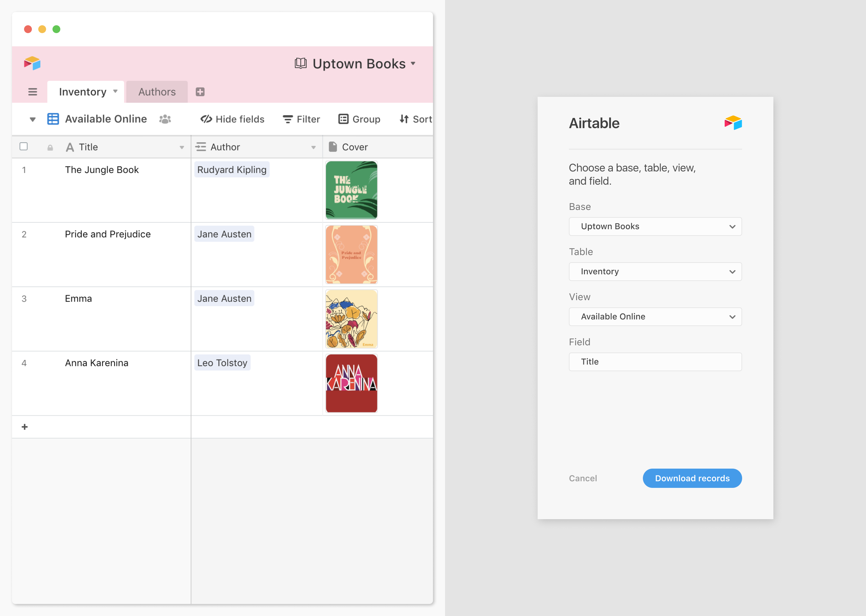Click the Jane Austen chip in the Emma row
This screenshot has height=616, width=866.
pos(224,298)
